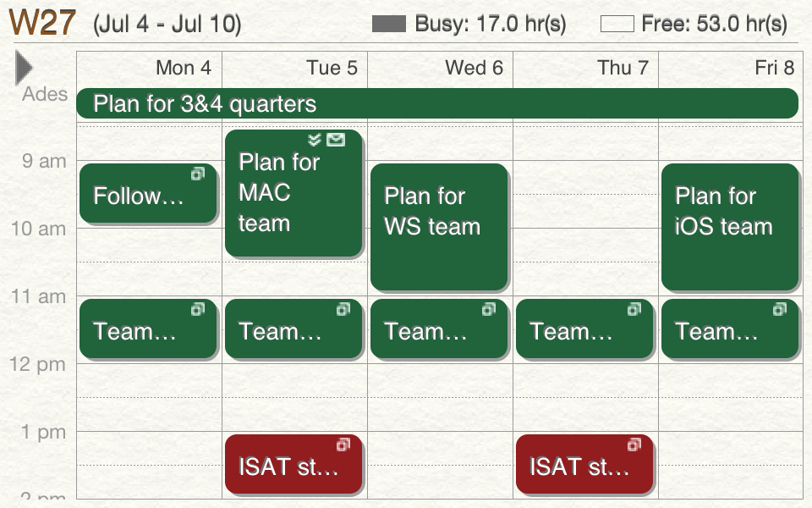The image size is (812, 508).
Task: Click the white Free color swatch
Action: 617,24
